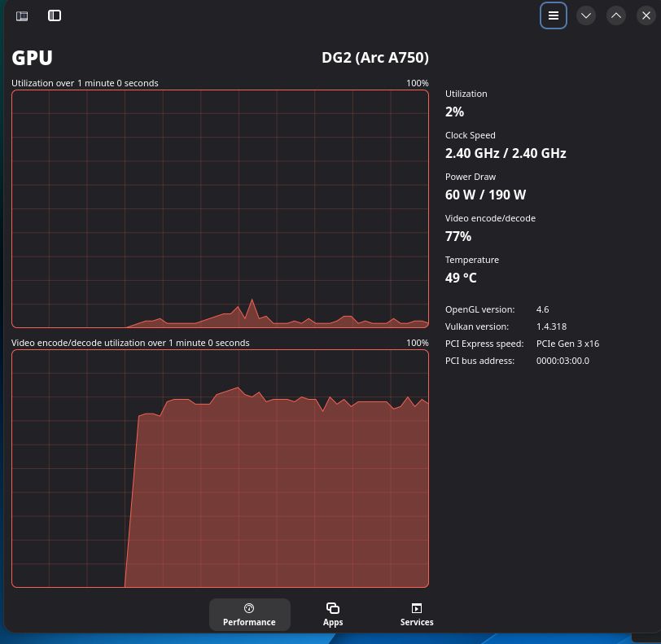Click the Services play icon
The width and height of the screenshot is (661, 644).
tap(416, 607)
